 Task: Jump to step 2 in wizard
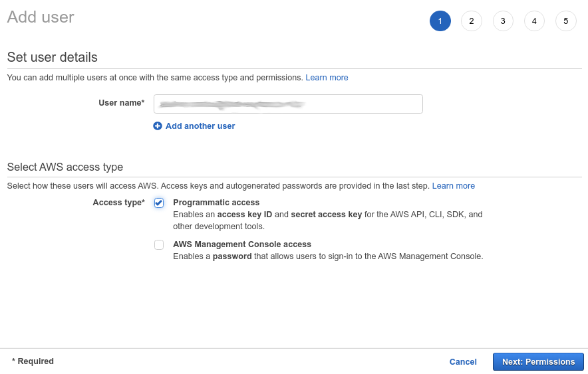(x=471, y=21)
